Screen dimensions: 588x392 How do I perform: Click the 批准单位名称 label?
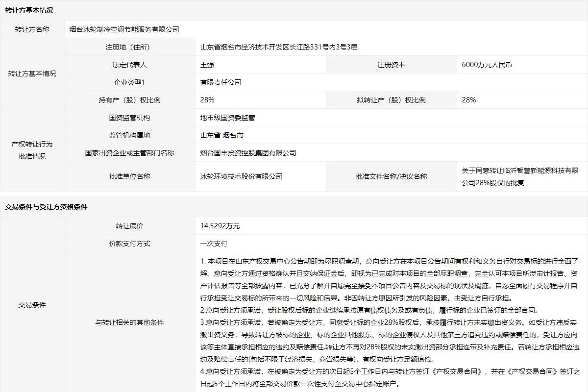(x=129, y=176)
